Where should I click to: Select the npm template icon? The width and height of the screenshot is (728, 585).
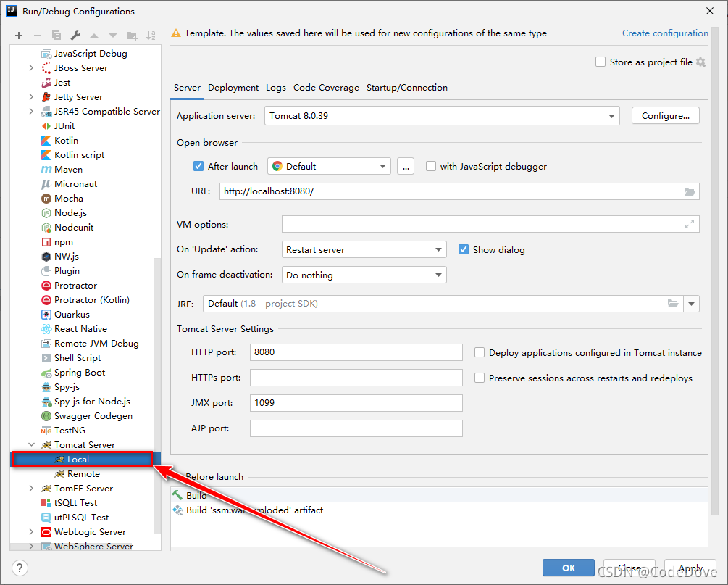46,242
